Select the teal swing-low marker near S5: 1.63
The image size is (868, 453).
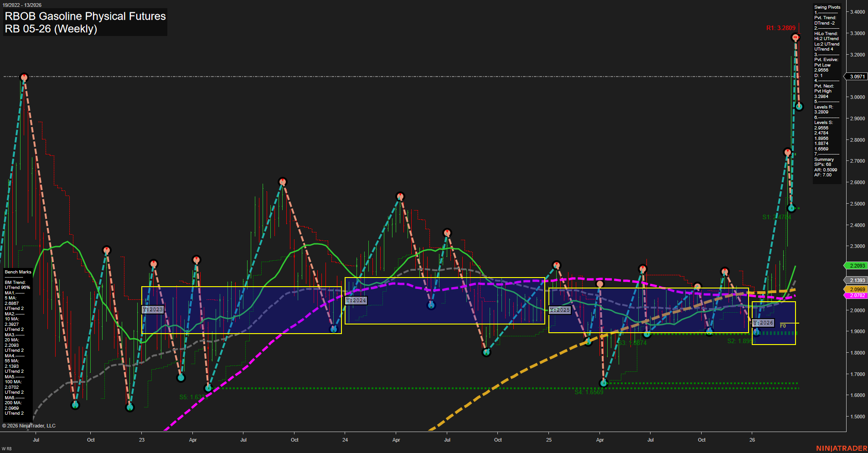point(209,388)
